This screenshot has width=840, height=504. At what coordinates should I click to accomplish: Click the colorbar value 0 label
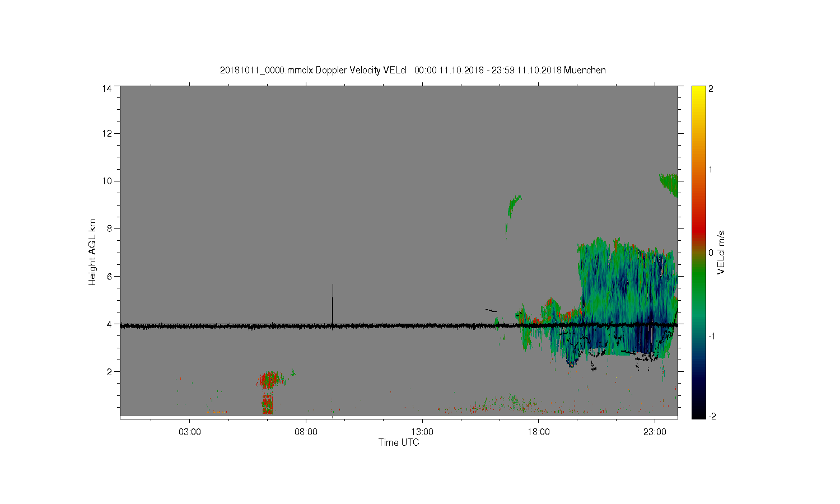click(x=711, y=253)
